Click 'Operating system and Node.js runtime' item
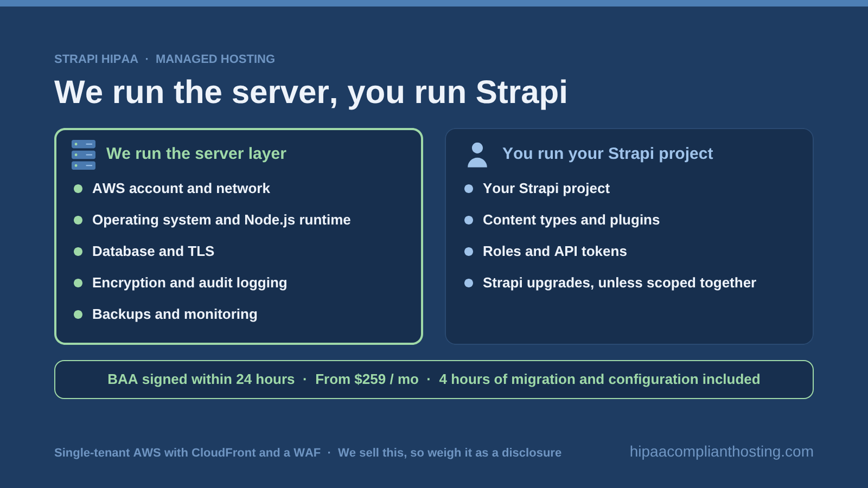The height and width of the screenshot is (488, 868). (x=221, y=220)
